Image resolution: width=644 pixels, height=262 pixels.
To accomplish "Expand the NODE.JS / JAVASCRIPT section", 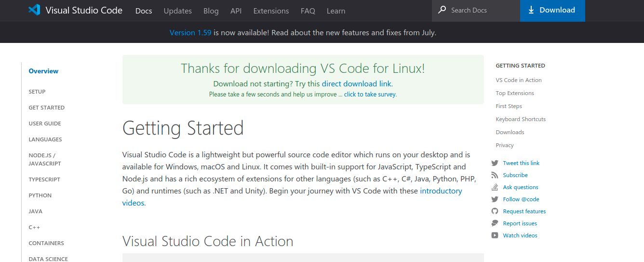I will click(45, 159).
